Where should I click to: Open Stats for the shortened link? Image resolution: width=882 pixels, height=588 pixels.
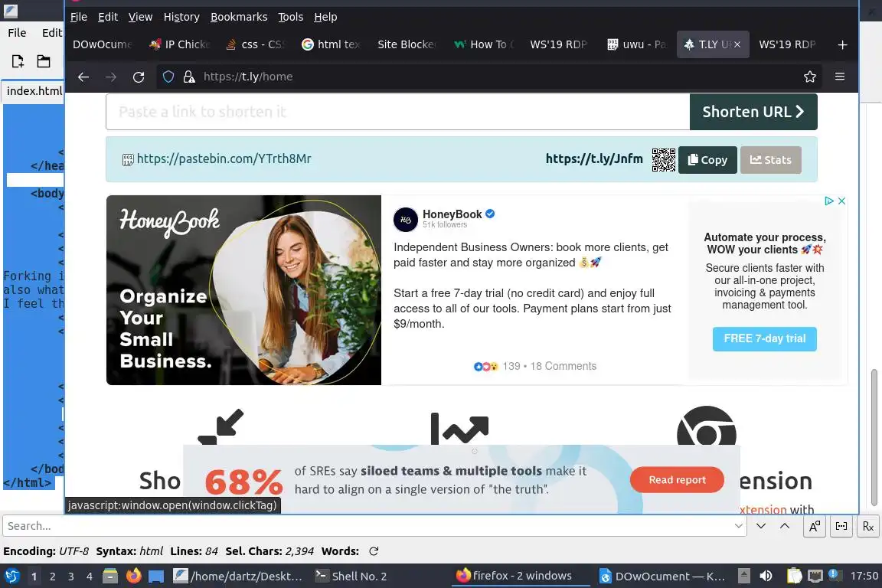tap(771, 160)
